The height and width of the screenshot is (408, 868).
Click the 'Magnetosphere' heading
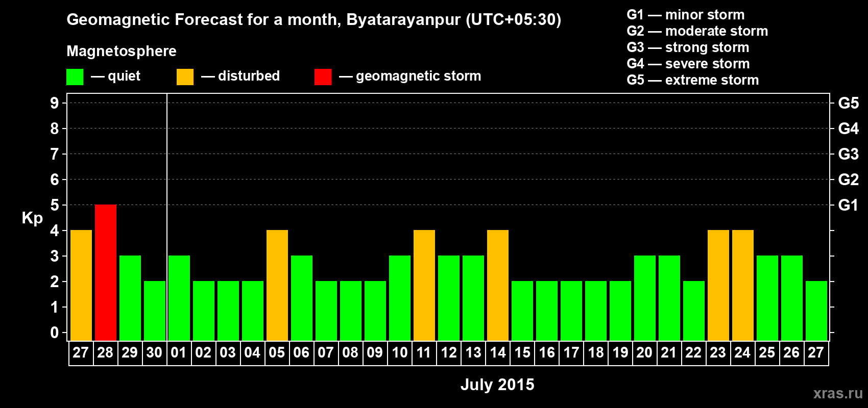(122, 52)
